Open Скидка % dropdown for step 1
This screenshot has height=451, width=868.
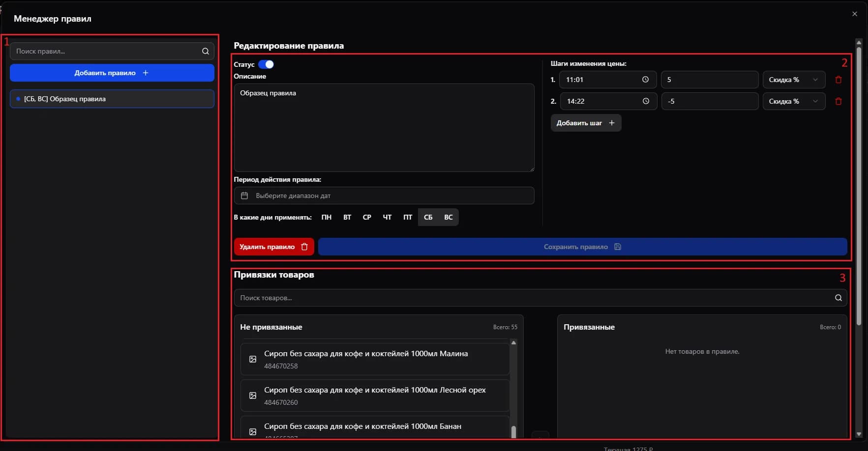(x=793, y=80)
